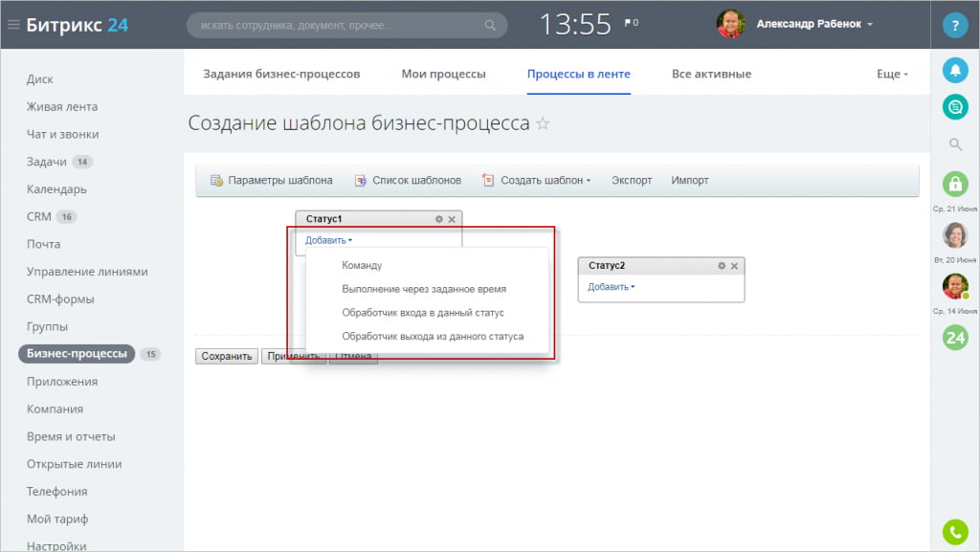Open the Добавить dropdown in Статус2
The image size is (980, 552).
pos(611,287)
